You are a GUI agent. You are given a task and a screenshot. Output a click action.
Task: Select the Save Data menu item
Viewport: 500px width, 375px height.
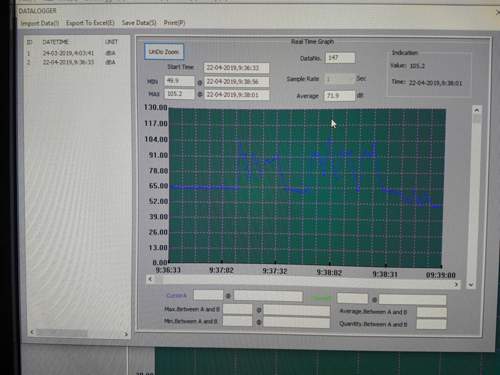click(139, 23)
